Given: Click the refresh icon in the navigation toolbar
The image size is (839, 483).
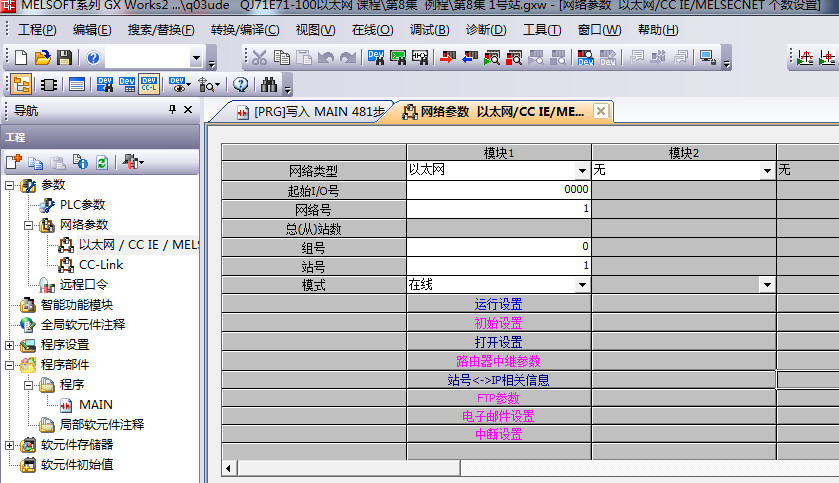Looking at the screenshot, I should pyautogui.click(x=102, y=162).
